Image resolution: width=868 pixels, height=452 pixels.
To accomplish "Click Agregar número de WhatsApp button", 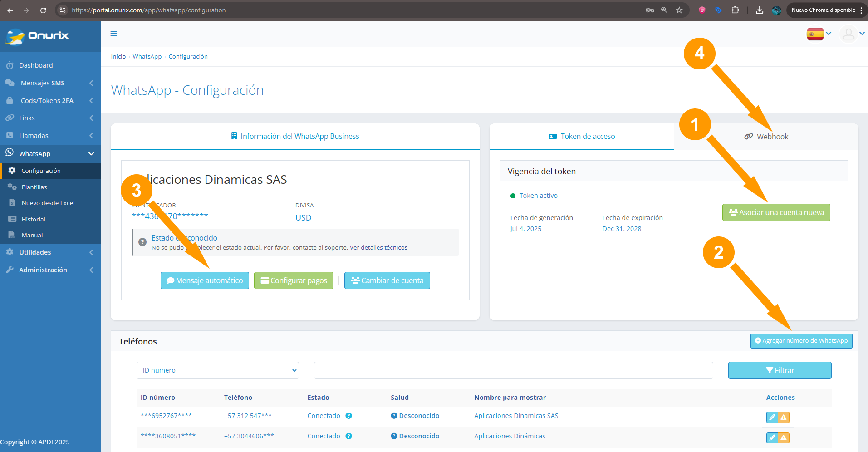I will click(801, 341).
